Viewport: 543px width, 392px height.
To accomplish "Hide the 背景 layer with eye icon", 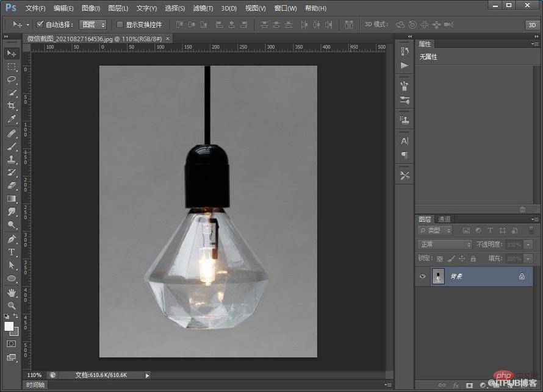I will point(422,276).
